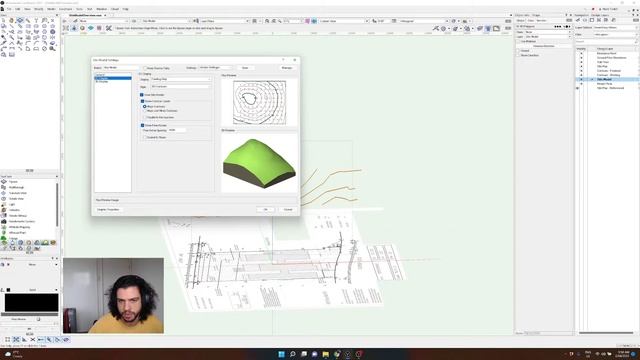Viewport: 640px width, 360px height.
Task: Select the Walkthrough tool in tool set
Action: 16,187
